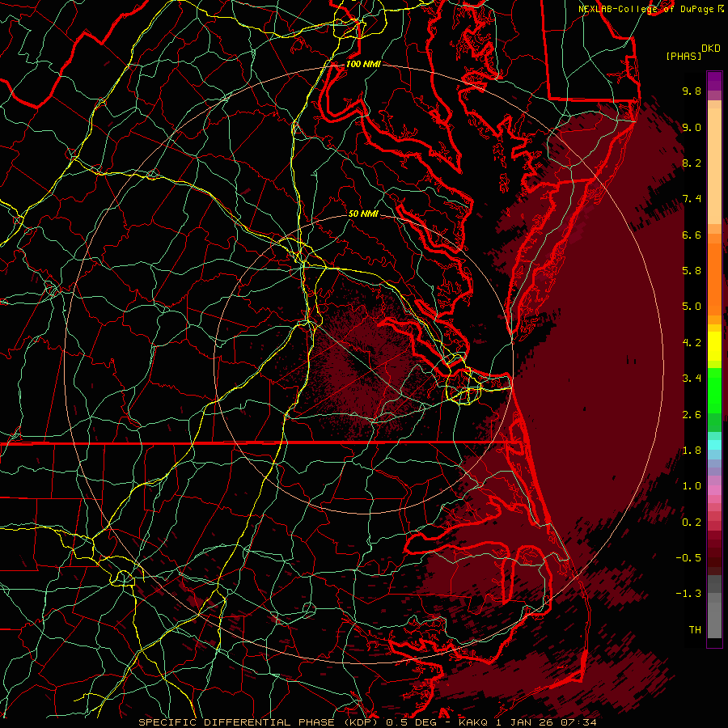Screen dimensions: 728x728
Task: Pick the dark orange segment of the color bar
Action: click(714, 279)
